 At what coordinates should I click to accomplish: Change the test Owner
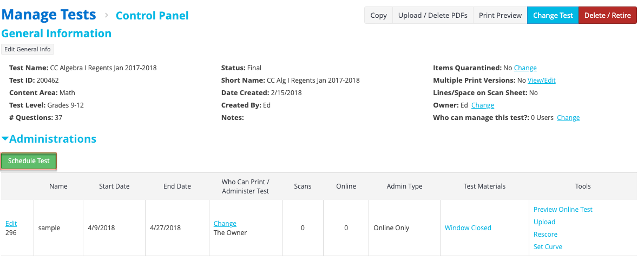point(483,105)
